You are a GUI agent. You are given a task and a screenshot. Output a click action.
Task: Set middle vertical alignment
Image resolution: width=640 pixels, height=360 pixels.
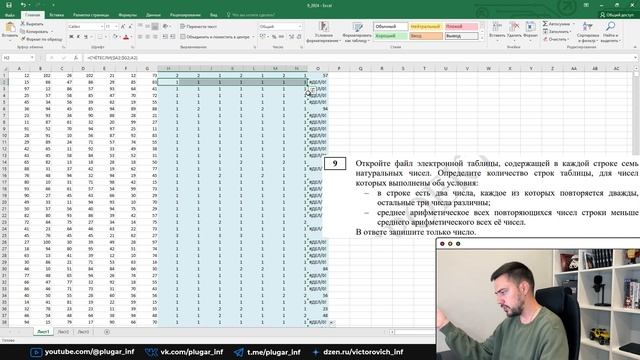[147, 27]
